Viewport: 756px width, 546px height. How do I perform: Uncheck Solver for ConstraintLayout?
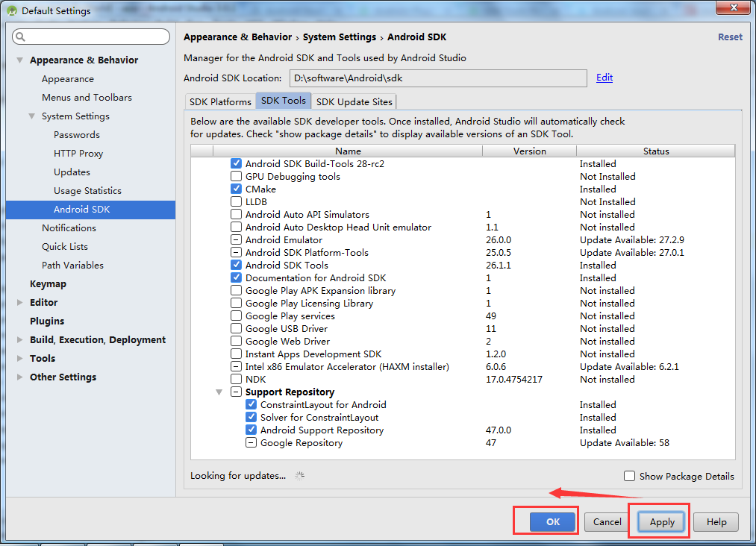pos(252,417)
